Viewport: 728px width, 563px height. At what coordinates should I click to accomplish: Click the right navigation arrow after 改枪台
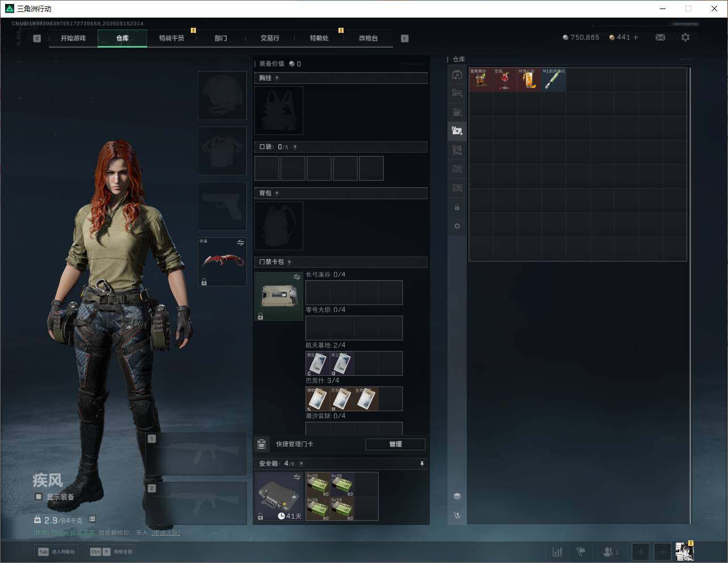(405, 39)
